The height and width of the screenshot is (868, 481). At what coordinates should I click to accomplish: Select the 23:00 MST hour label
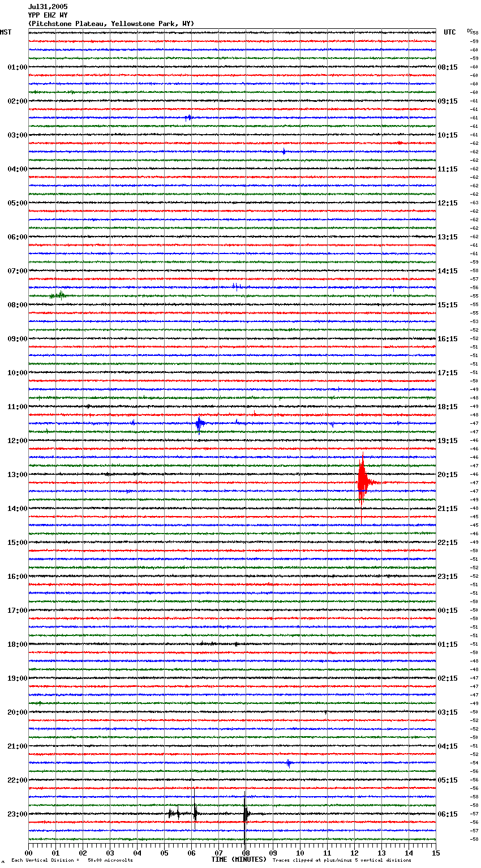pyautogui.click(x=17, y=814)
